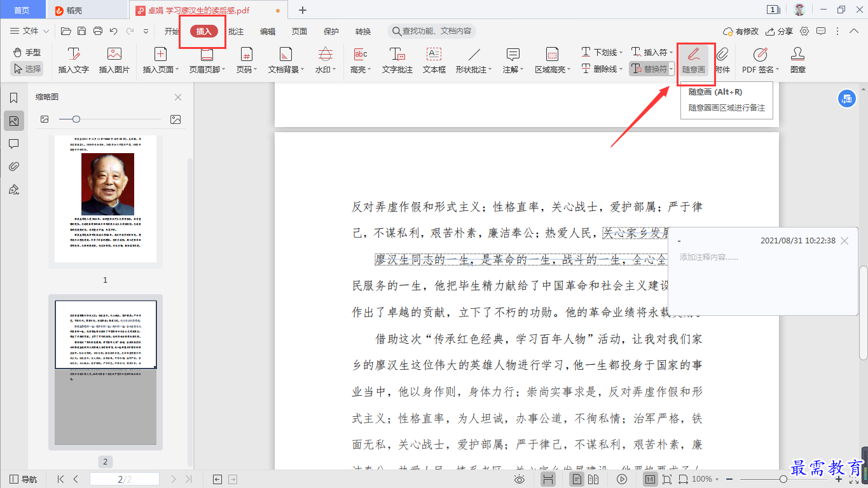This screenshot has width=868, height=488.
Task: Open the 首页 home tab
Action: (x=22, y=10)
